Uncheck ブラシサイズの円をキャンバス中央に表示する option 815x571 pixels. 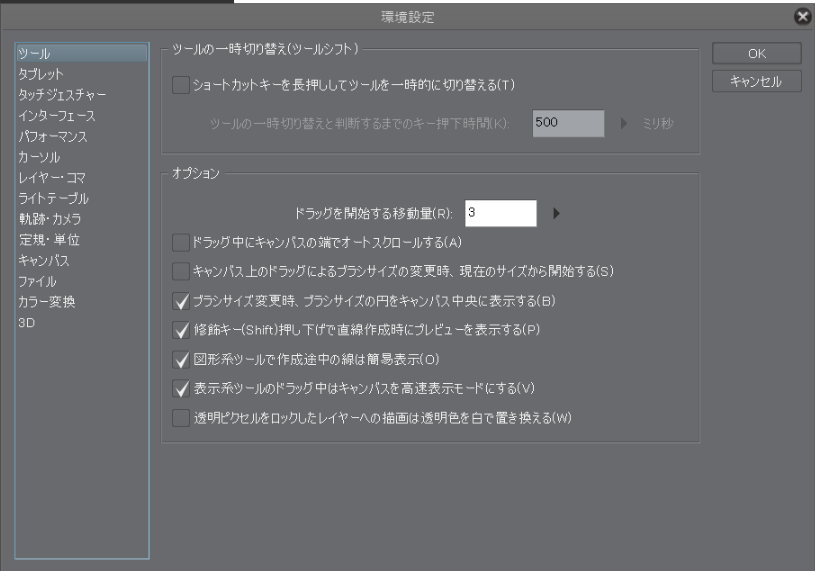[181, 301]
